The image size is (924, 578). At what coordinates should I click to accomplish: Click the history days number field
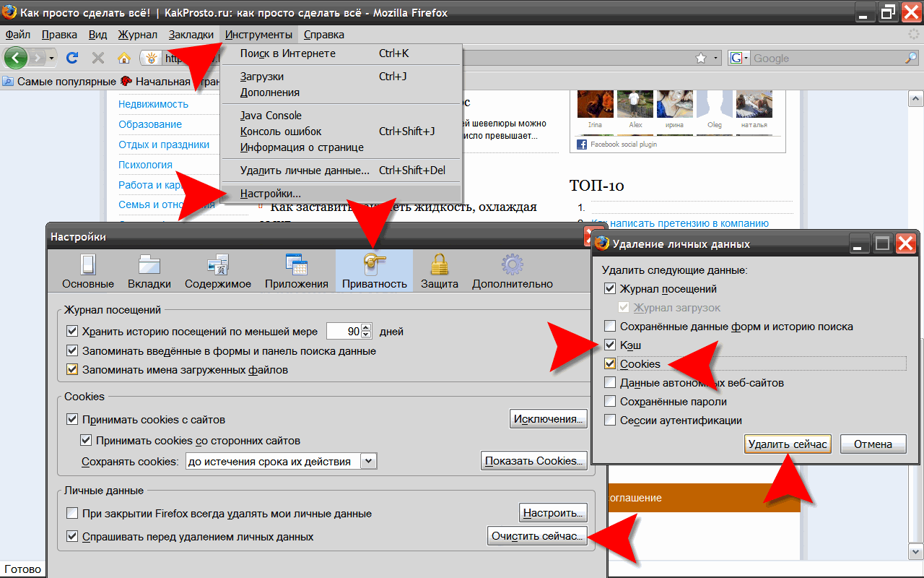click(344, 332)
